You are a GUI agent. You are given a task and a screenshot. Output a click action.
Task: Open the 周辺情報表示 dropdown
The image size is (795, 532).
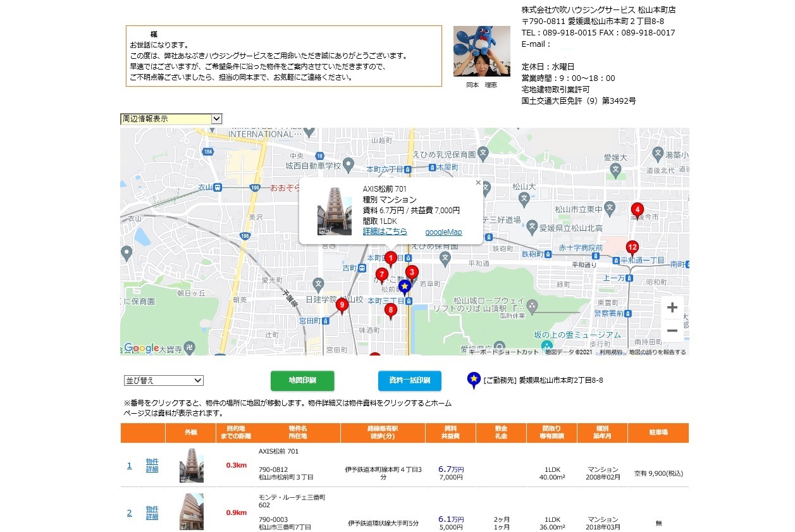click(171, 119)
